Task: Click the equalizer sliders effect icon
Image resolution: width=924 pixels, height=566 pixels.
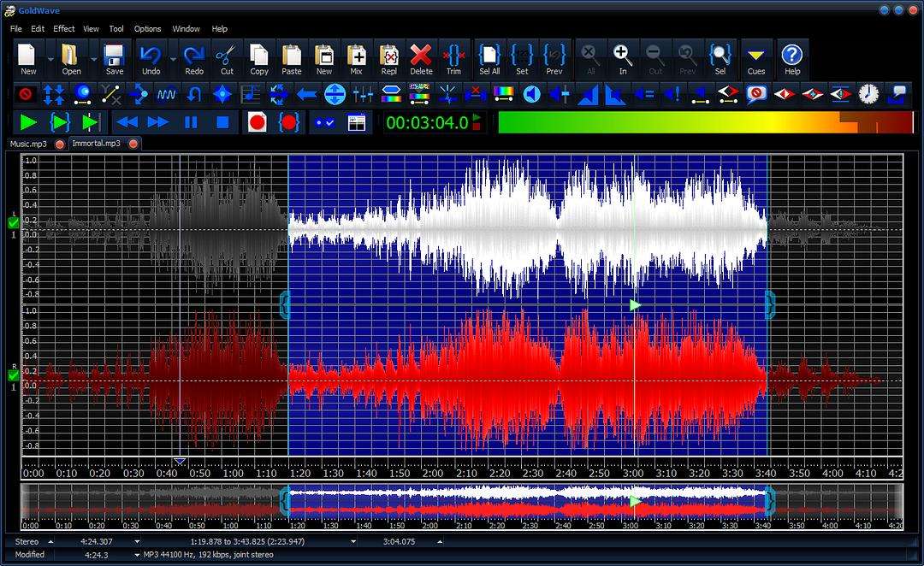Action: (364, 94)
